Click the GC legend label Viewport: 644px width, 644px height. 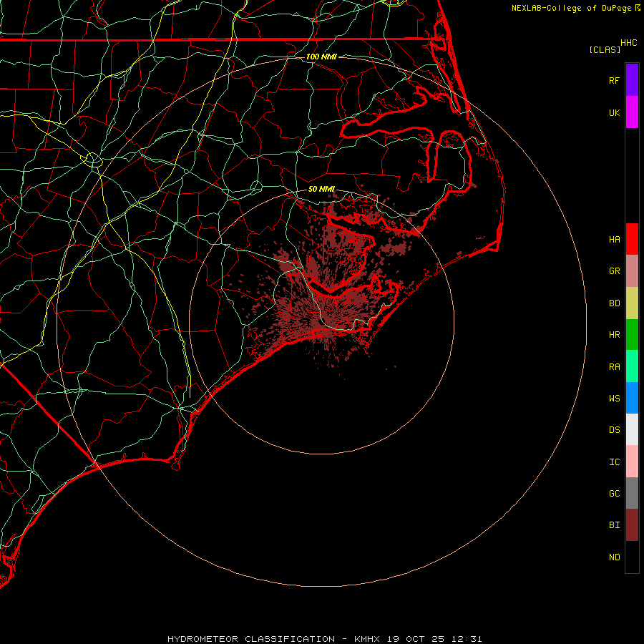tap(614, 494)
